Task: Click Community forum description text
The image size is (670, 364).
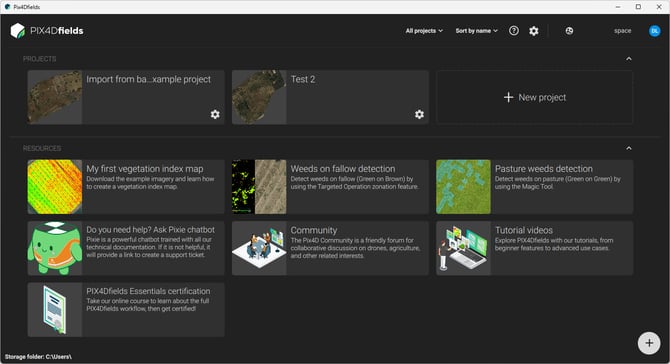Action: [356, 248]
